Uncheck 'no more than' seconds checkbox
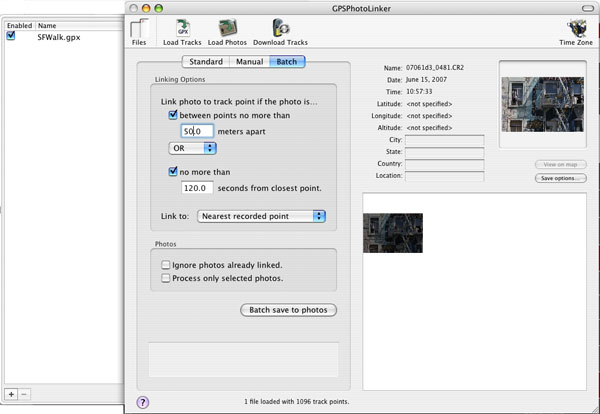 (173, 171)
